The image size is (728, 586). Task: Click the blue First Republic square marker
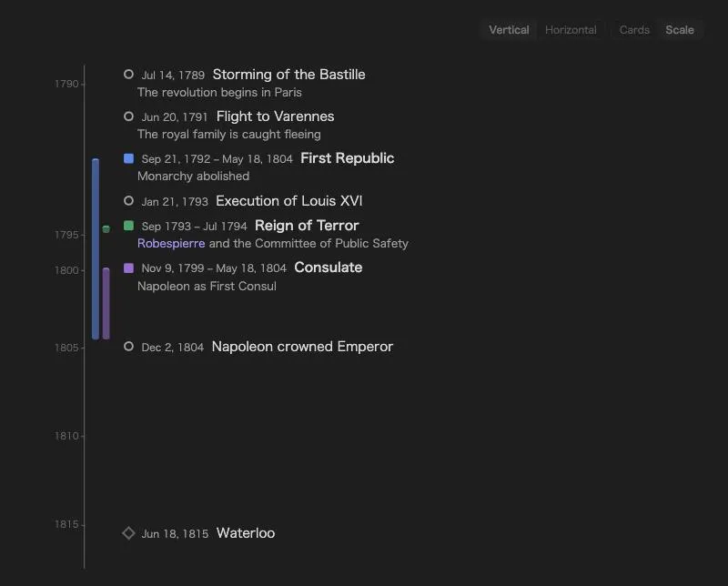tap(128, 158)
